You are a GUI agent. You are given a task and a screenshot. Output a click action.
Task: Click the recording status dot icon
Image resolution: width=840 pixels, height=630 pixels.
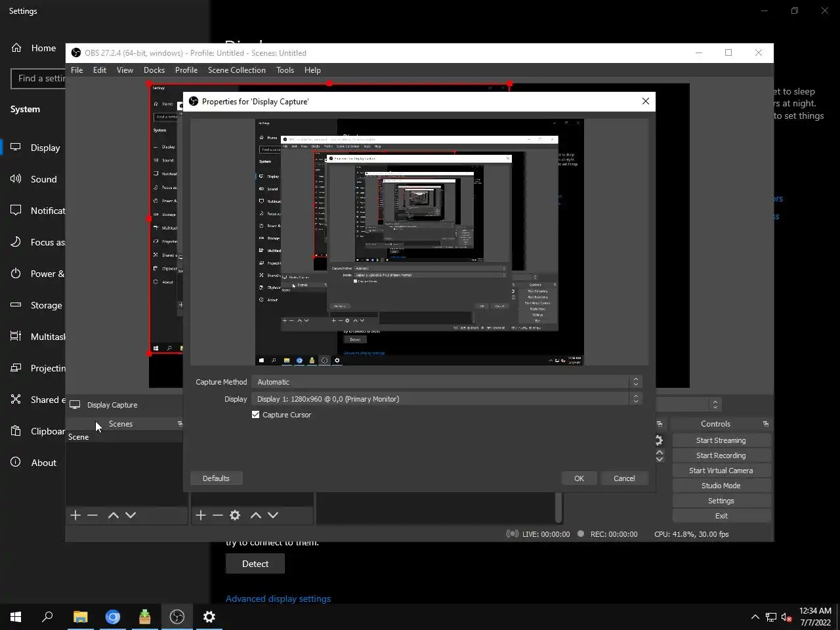(581, 534)
